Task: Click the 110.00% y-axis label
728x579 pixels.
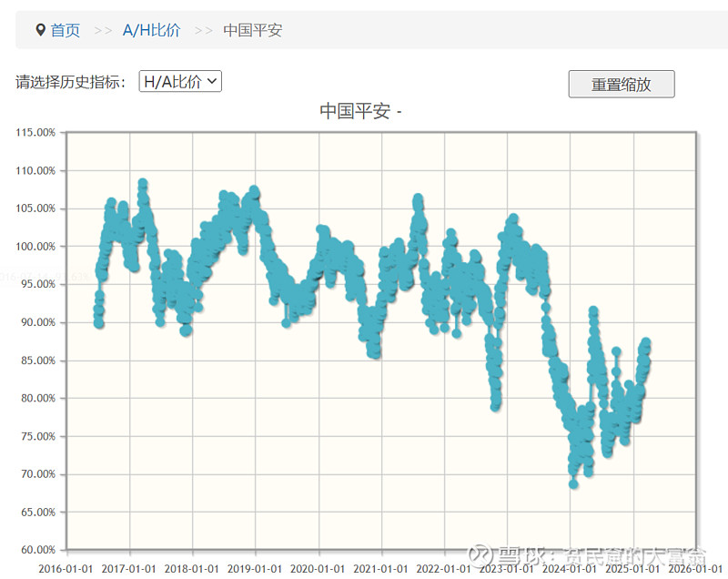Action: coord(35,171)
